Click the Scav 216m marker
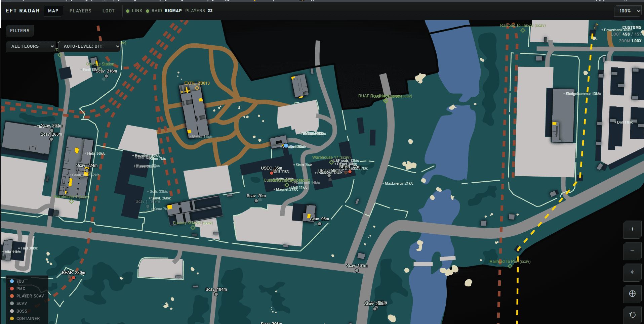644x324 pixels. pyautogui.click(x=106, y=76)
